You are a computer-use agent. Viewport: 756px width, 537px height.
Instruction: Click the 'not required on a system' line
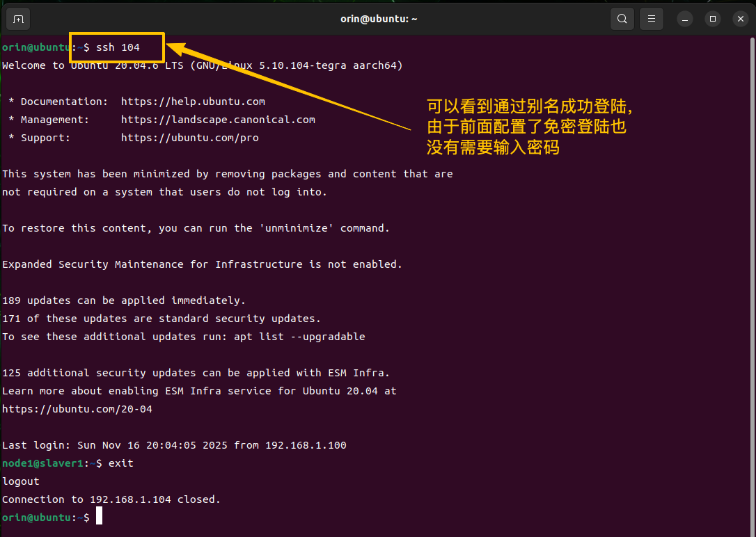coord(164,192)
